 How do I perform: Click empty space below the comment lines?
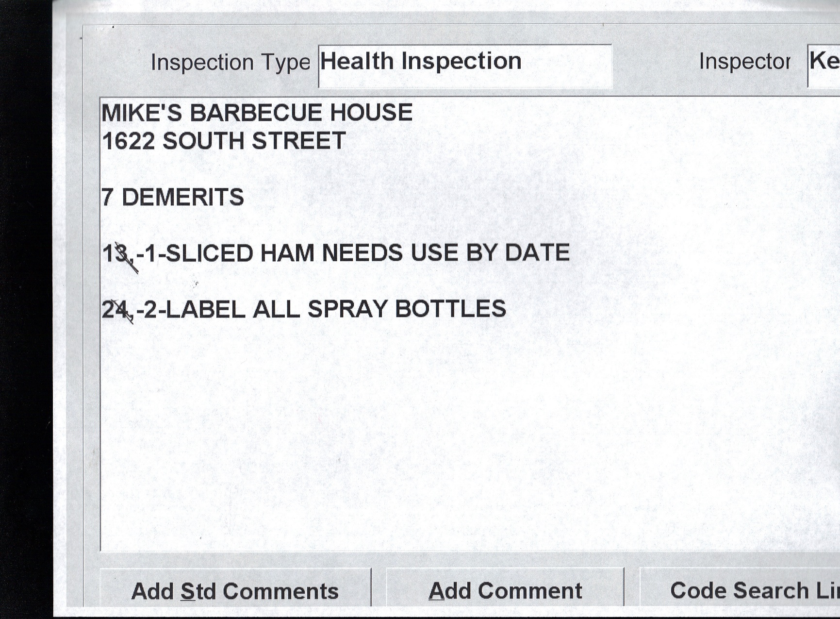(437, 437)
